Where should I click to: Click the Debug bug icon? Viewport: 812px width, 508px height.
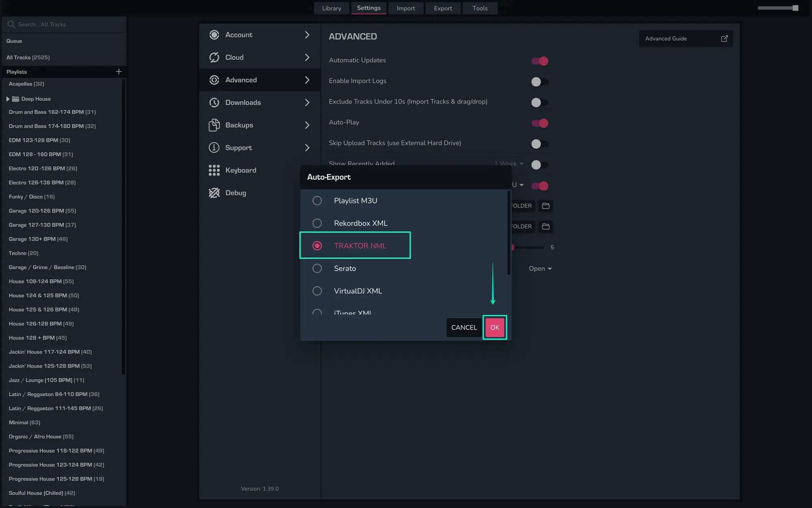[214, 193]
